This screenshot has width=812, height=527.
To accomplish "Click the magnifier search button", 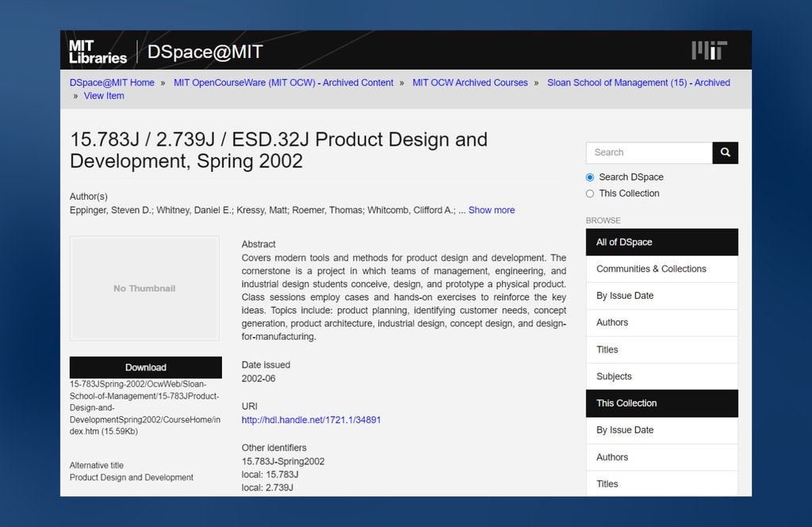I will 725,153.
